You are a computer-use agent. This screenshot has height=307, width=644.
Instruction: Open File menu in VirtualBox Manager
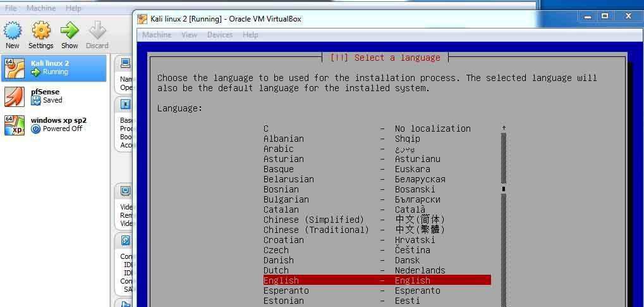coord(11,8)
